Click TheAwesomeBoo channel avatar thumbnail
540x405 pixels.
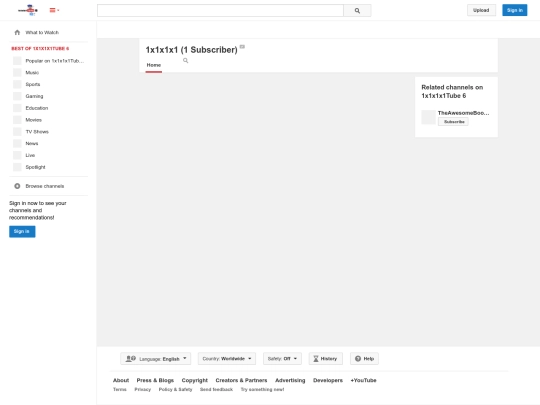[428, 117]
